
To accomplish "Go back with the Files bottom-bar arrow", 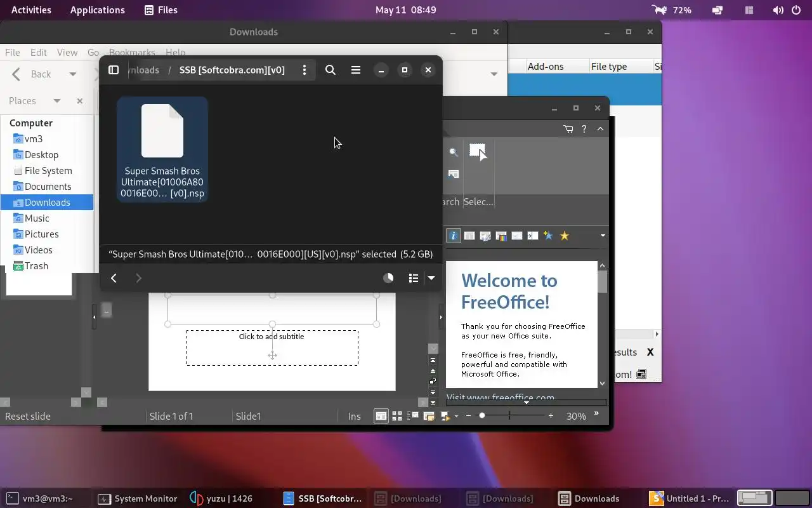I will pos(114,277).
